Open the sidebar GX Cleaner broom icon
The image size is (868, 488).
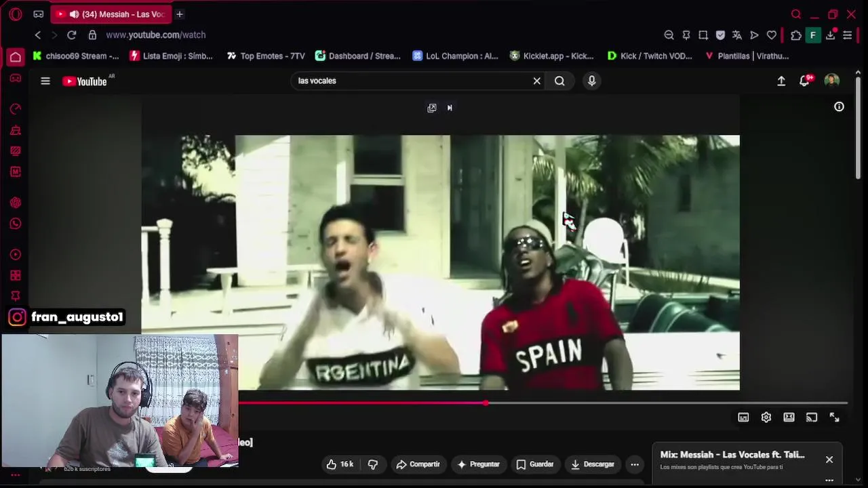point(16,130)
